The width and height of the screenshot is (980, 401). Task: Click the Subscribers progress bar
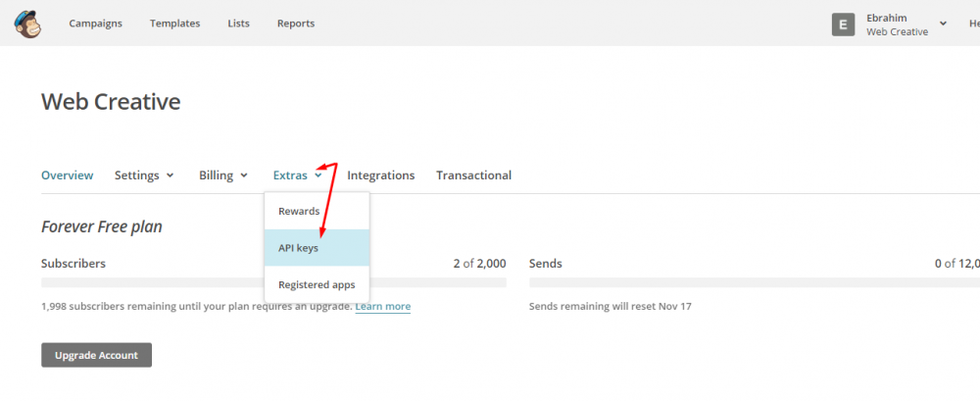pyautogui.click(x=273, y=282)
